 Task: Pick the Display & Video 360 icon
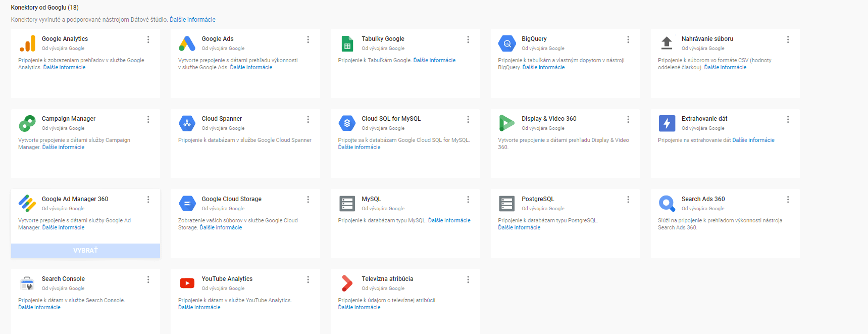click(507, 123)
